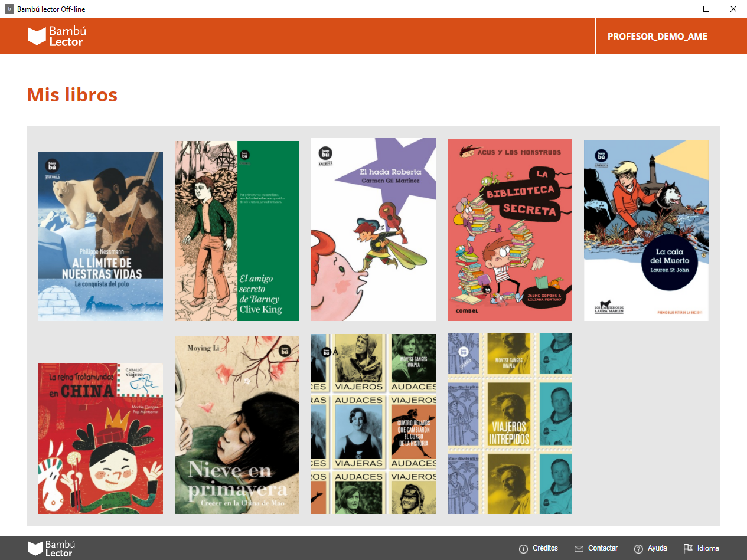Select Viajeros intrépidos book cover
Screen dimensions: 747x560
(510, 423)
